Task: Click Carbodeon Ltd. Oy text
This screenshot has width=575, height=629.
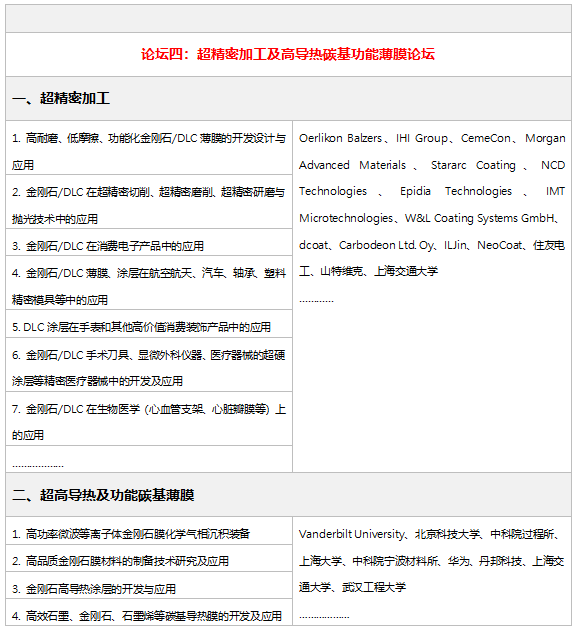Action: click(x=386, y=245)
